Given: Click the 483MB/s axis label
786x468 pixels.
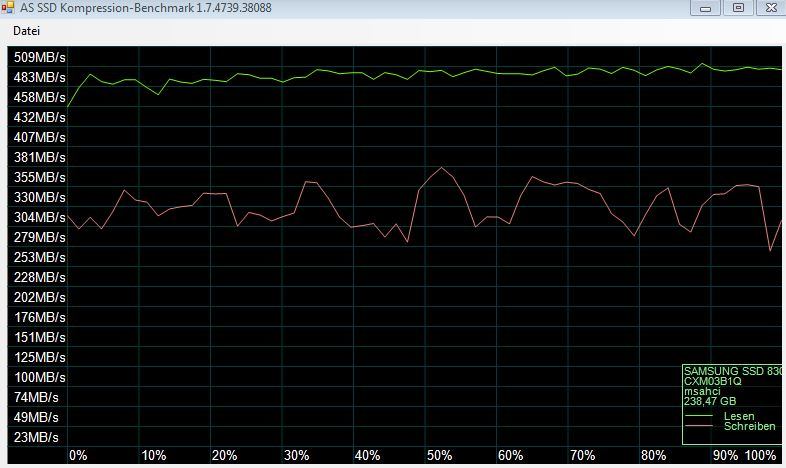Looking at the screenshot, I should (40, 78).
